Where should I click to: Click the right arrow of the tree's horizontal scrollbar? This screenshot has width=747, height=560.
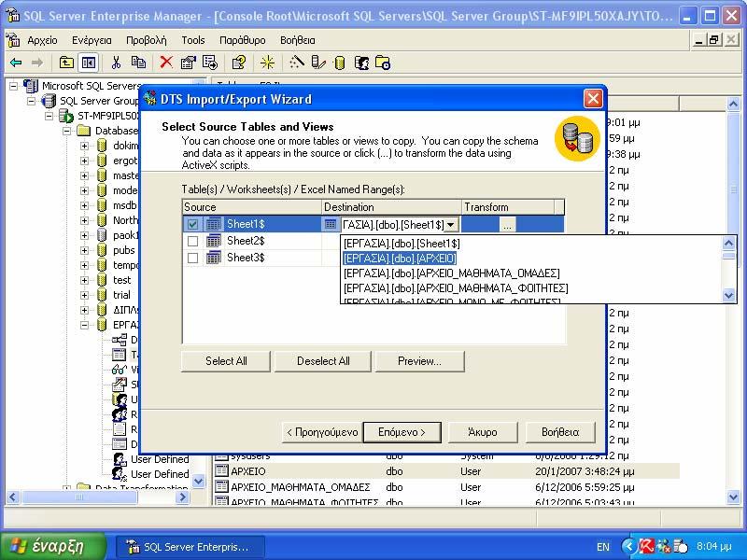click(181, 497)
